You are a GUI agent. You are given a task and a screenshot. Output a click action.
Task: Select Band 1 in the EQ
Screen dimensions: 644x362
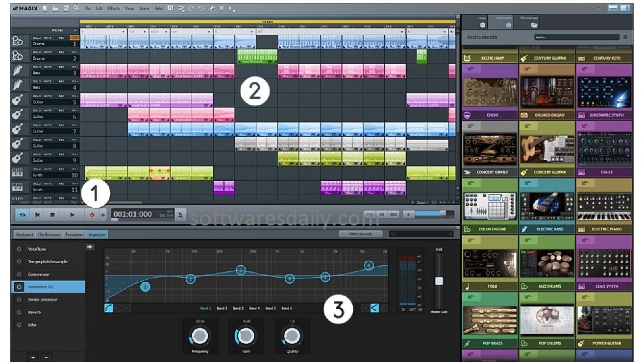click(206, 309)
